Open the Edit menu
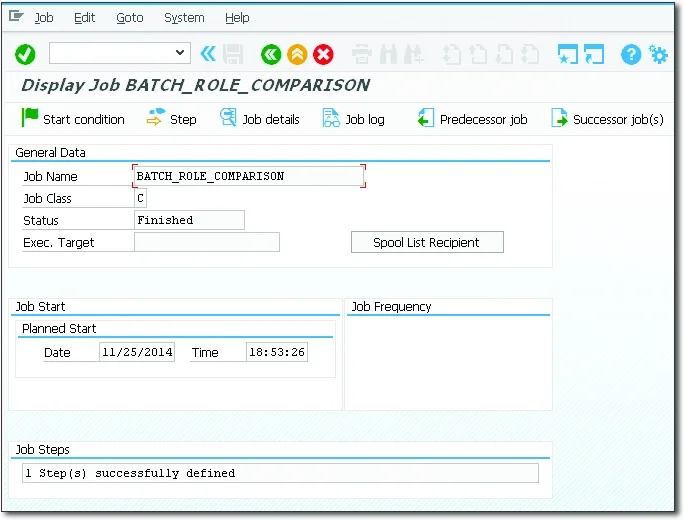This screenshot has height=520, width=684. 85,17
